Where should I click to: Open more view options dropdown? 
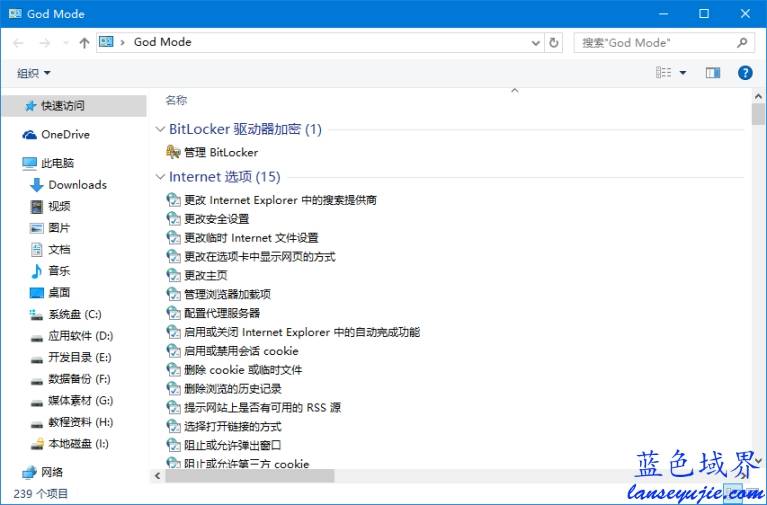tap(683, 73)
